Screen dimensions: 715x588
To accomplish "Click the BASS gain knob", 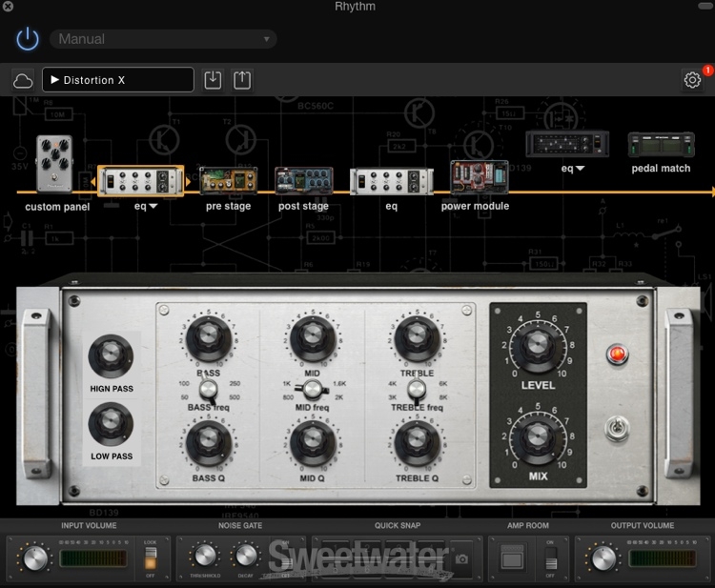I will click(209, 338).
